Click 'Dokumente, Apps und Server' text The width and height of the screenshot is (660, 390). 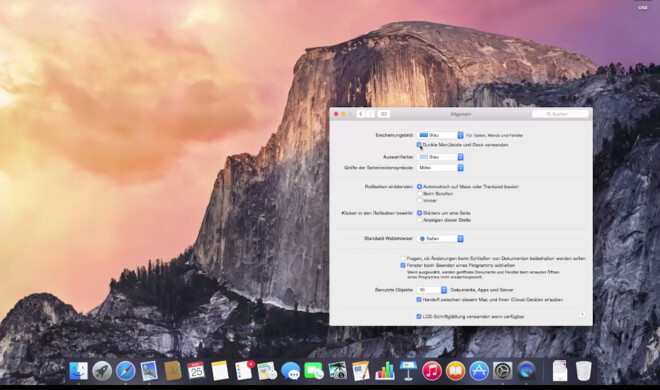coord(482,290)
